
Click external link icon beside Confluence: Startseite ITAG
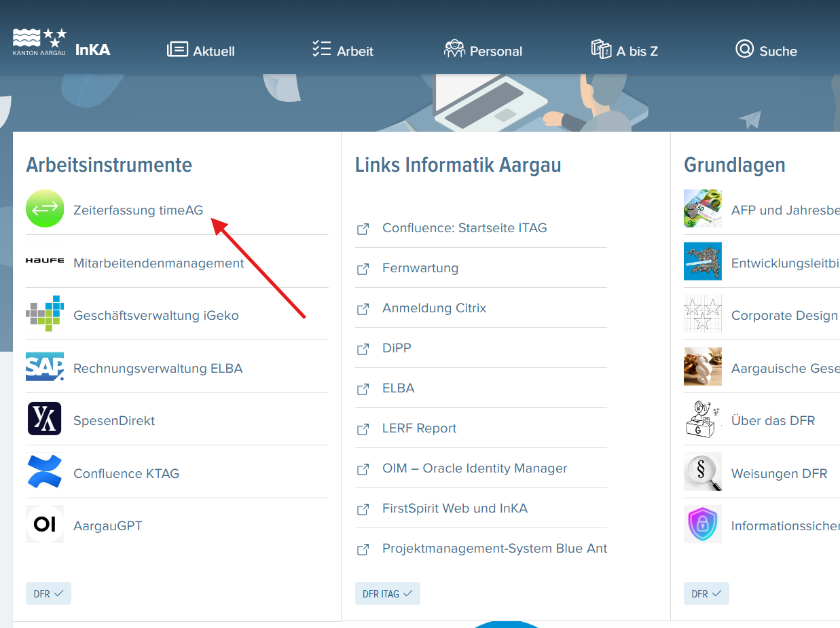363,229
